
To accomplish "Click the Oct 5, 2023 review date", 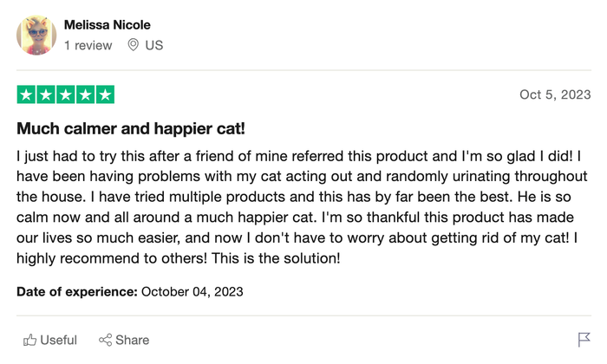I will [555, 94].
